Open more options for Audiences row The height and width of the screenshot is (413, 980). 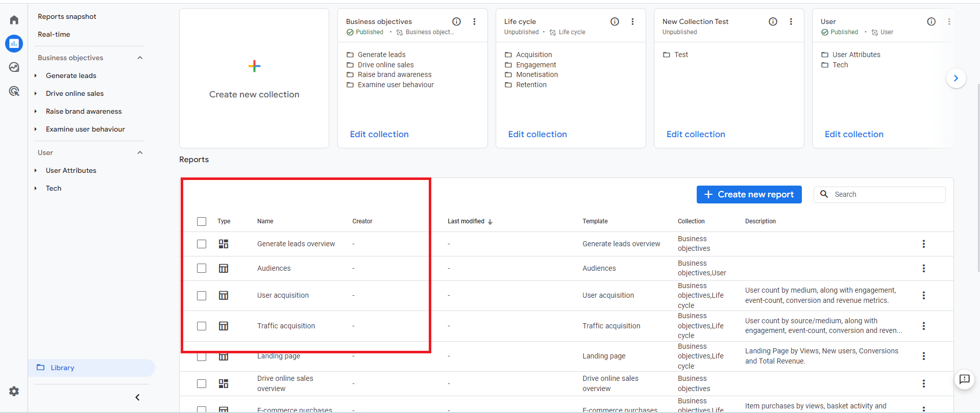point(923,268)
